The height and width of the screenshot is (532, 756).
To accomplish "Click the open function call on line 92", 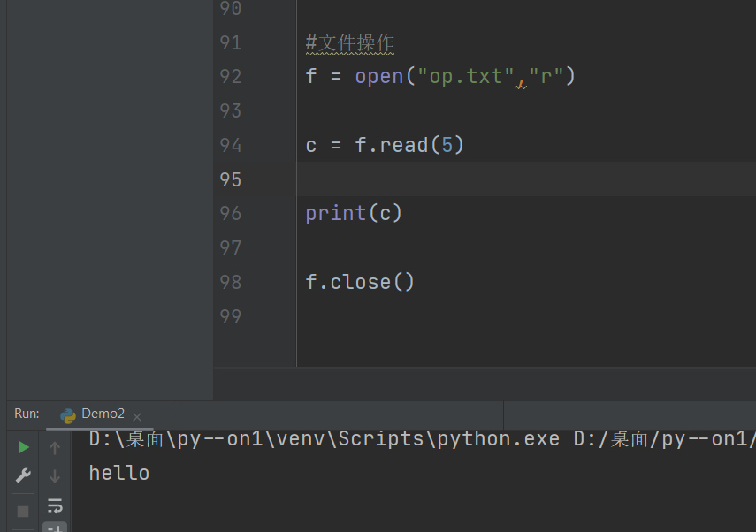I will pos(378,77).
